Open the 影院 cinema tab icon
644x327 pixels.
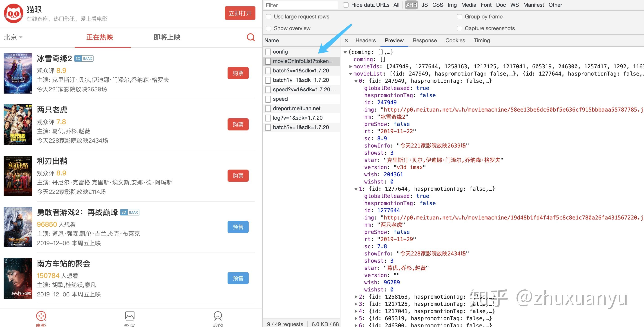coord(130,316)
